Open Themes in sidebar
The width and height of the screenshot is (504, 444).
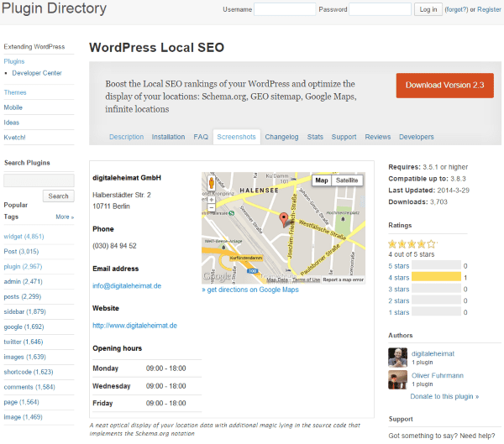click(15, 92)
